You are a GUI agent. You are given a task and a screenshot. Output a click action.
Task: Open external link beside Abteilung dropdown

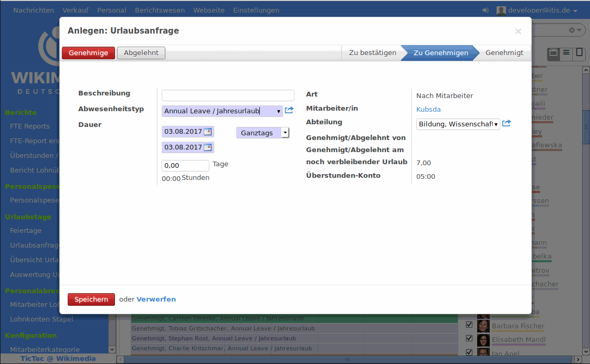pos(507,124)
